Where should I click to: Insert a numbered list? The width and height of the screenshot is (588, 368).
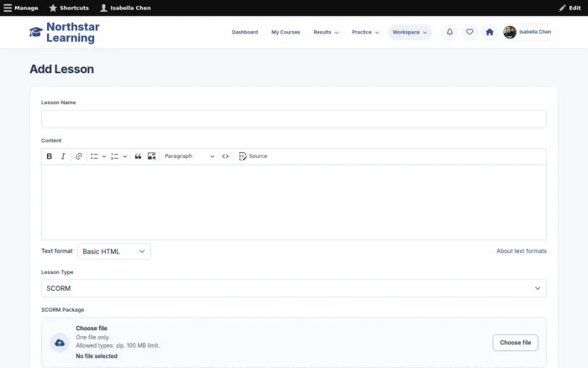click(115, 156)
